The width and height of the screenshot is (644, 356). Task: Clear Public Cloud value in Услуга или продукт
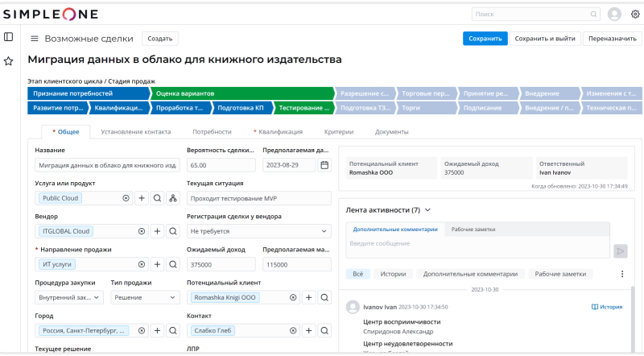tap(126, 198)
